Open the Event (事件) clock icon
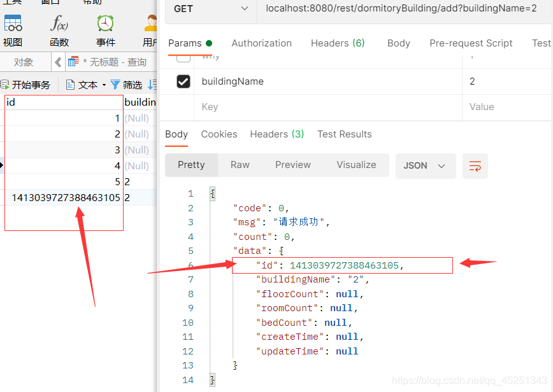Screen dimensions: 553x392 tap(105, 24)
